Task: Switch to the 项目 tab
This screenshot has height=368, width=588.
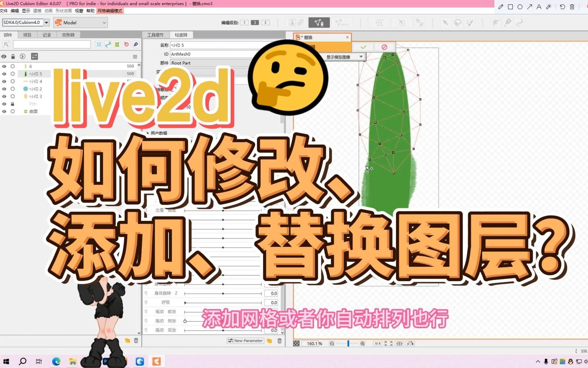Action: 27,35
